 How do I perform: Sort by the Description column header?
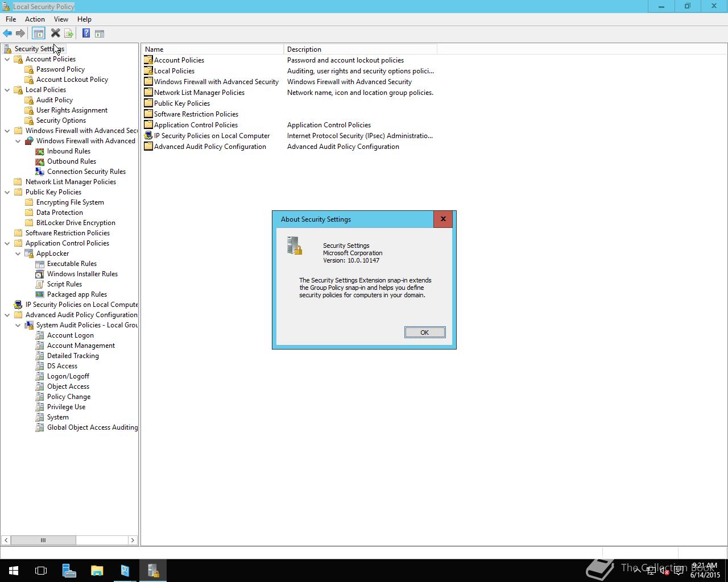361,49
